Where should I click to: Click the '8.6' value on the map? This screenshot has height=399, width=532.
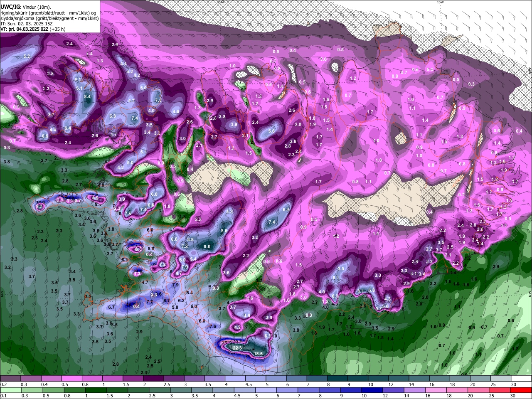224,231
